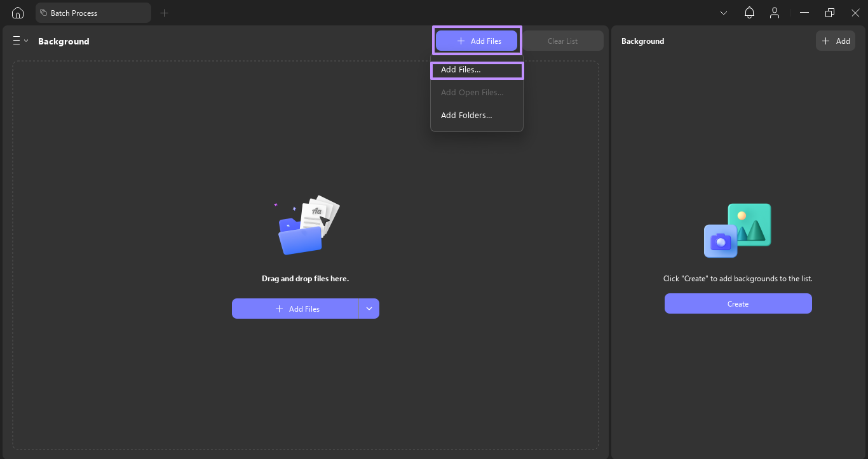Image resolution: width=868 pixels, height=459 pixels.
Task: Click the grayed-out "Add Open Files..." menu entry
Action: (473, 92)
